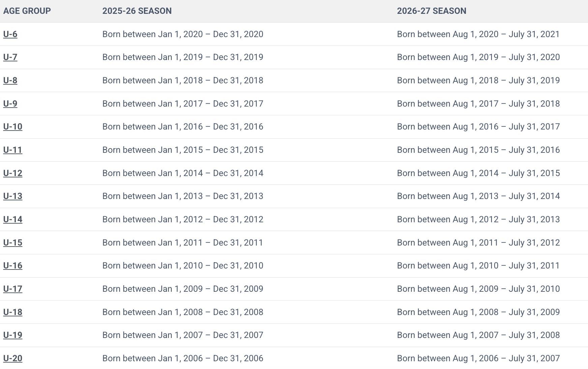Open the U-13 link
The height and width of the screenshot is (369, 588).
coord(13,196)
